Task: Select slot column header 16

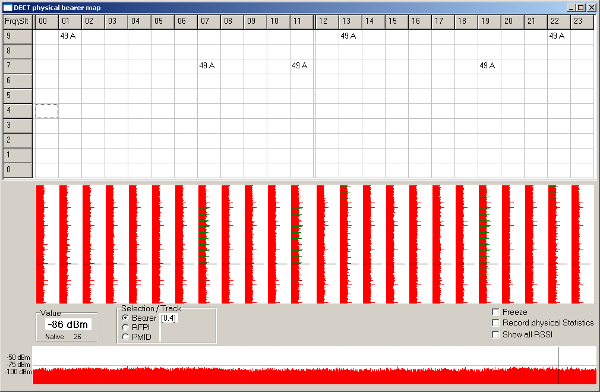Action: pyautogui.click(x=420, y=22)
